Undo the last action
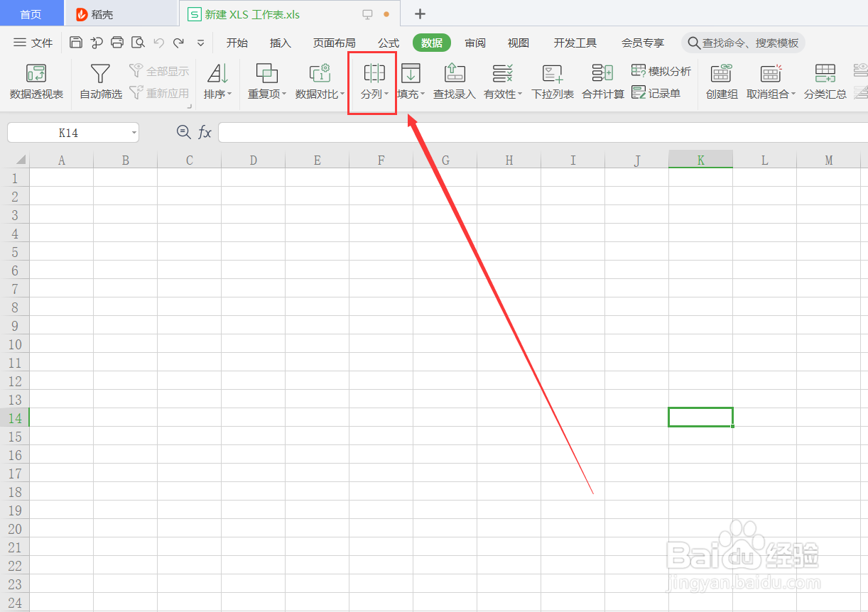The image size is (868, 612). click(x=158, y=42)
